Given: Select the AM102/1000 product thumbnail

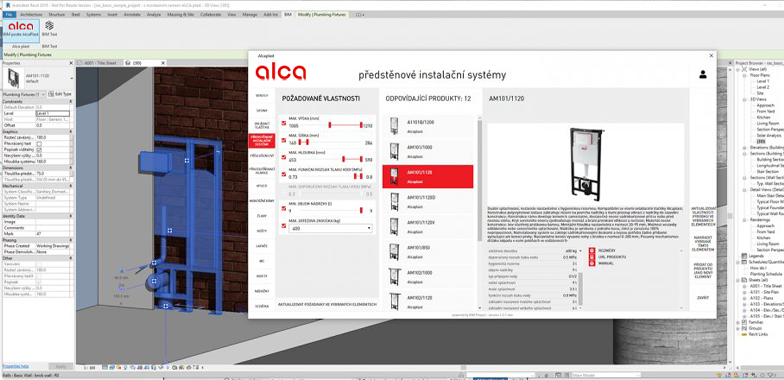Looking at the screenshot, I should click(394, 276).
